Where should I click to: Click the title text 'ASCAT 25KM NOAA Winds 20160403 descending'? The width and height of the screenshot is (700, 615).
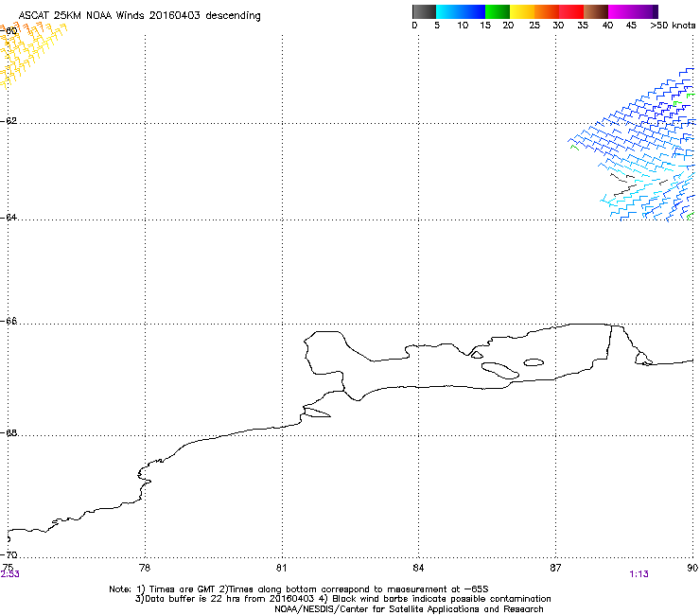coord(139,15)
